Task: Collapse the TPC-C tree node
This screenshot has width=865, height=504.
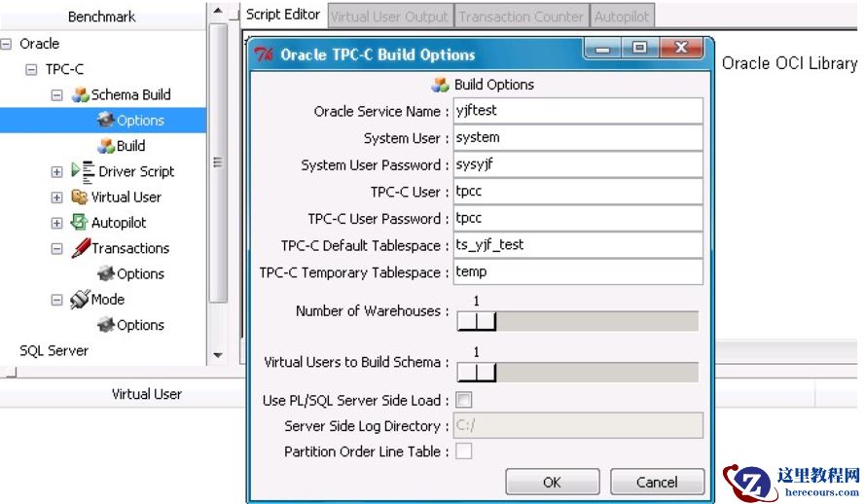Action: (x=31, y=69)
